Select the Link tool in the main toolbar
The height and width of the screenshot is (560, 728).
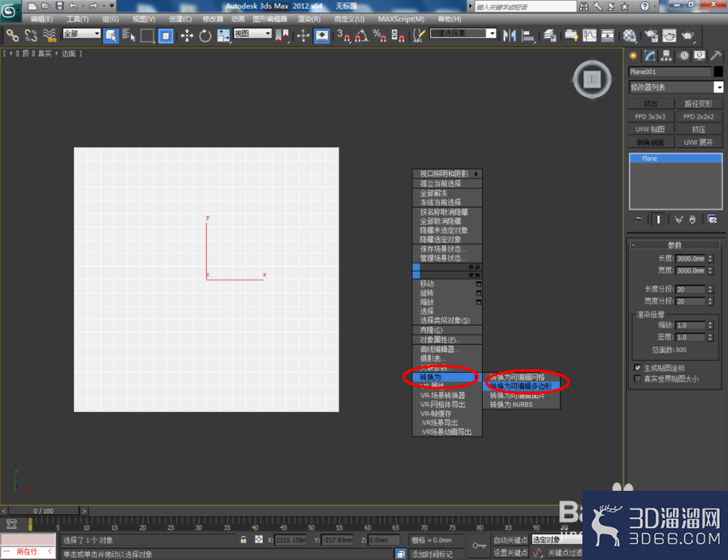[x=12, y=35]
